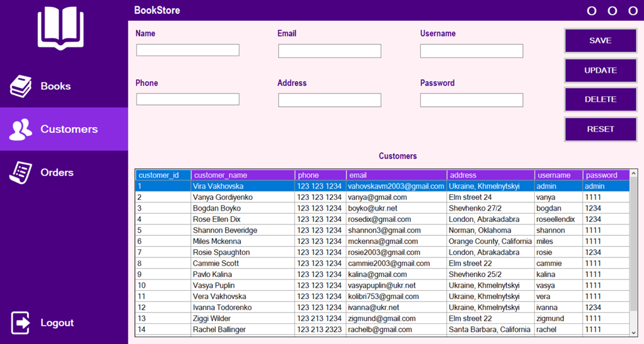This screenshot has width=644, height=344.
Task: Select the Ziggi Wilder cell
Action: click(x=243, y=319)
